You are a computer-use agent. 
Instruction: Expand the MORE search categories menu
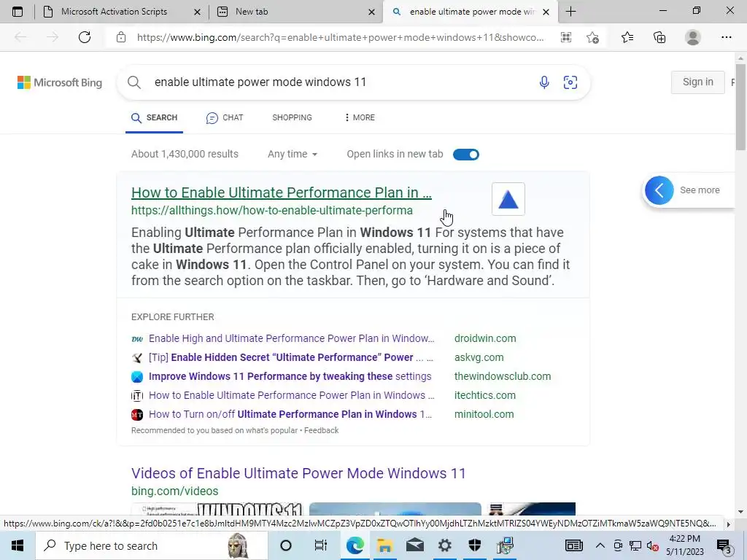coord(360,117)
